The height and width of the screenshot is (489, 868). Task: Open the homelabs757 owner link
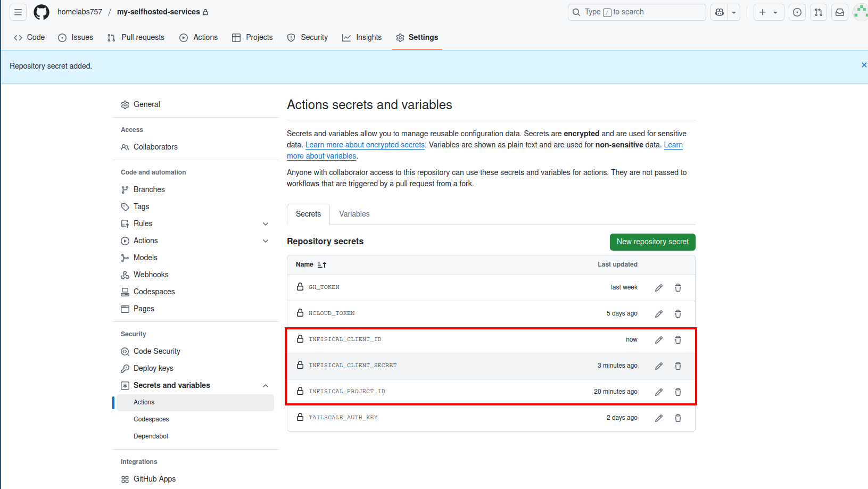(x=80, y=12)
